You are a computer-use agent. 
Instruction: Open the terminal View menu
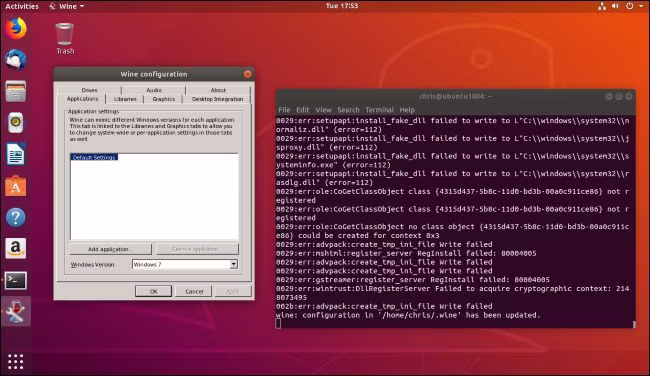click(323, 110)
